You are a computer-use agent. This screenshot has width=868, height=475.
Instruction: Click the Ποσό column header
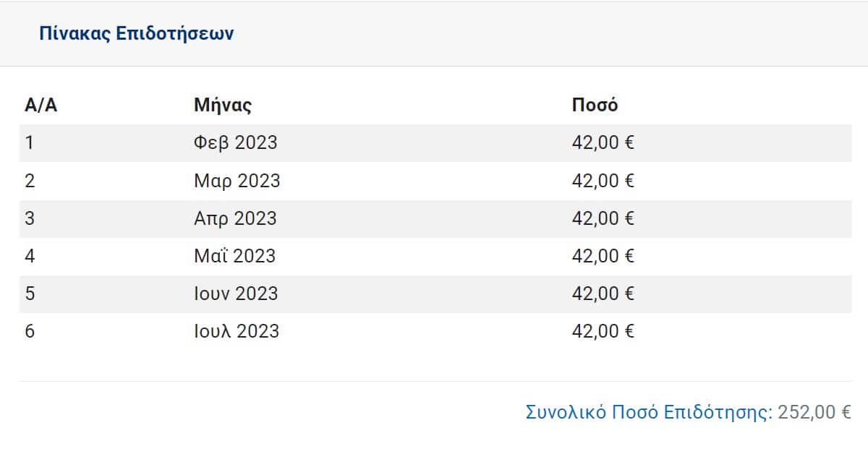pyautogui.click(x=595, y=106)
